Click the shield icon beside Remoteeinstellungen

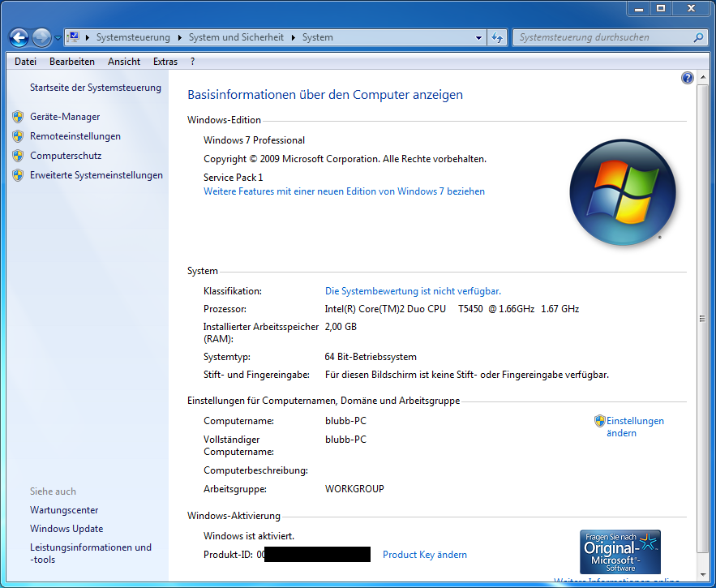coord(18,136)
